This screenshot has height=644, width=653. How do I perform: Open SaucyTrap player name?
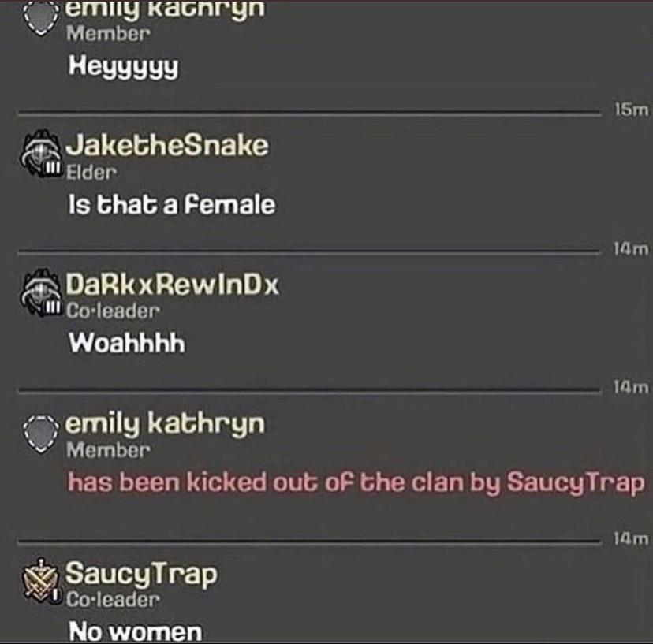(x=142, y=574)
